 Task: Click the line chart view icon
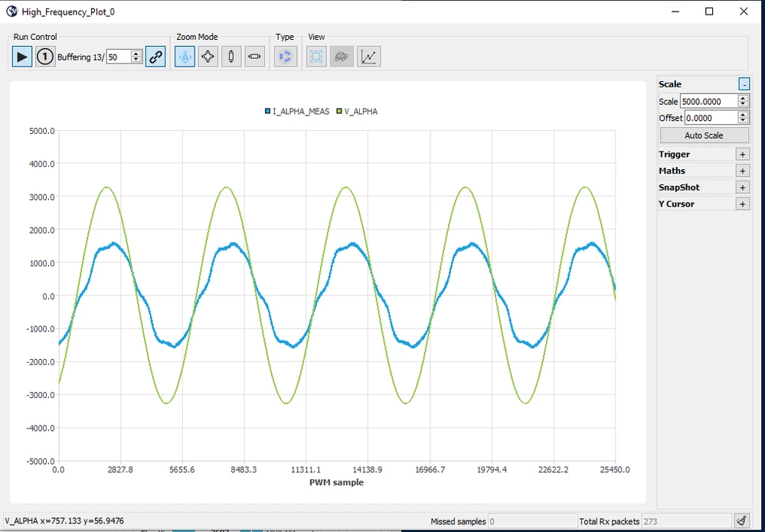point(369,57)
